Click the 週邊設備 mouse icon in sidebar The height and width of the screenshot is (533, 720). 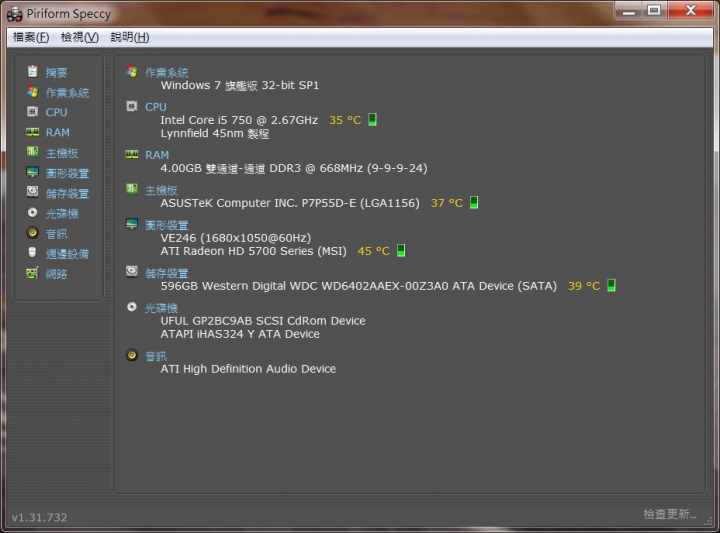coord(33,252)
